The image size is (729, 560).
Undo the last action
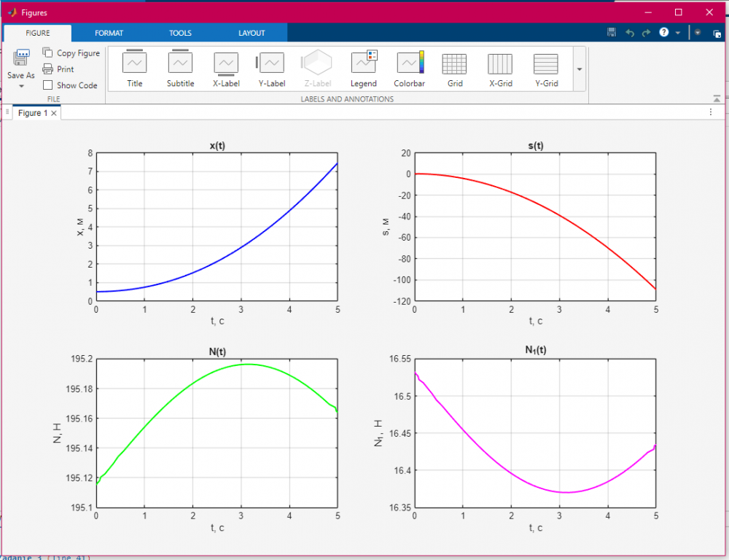click(630, 33)
